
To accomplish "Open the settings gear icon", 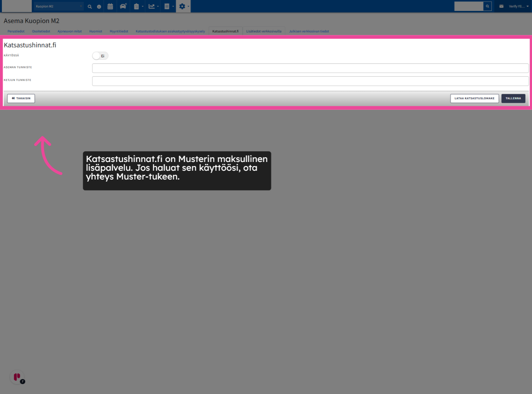I will click(182, 6).
